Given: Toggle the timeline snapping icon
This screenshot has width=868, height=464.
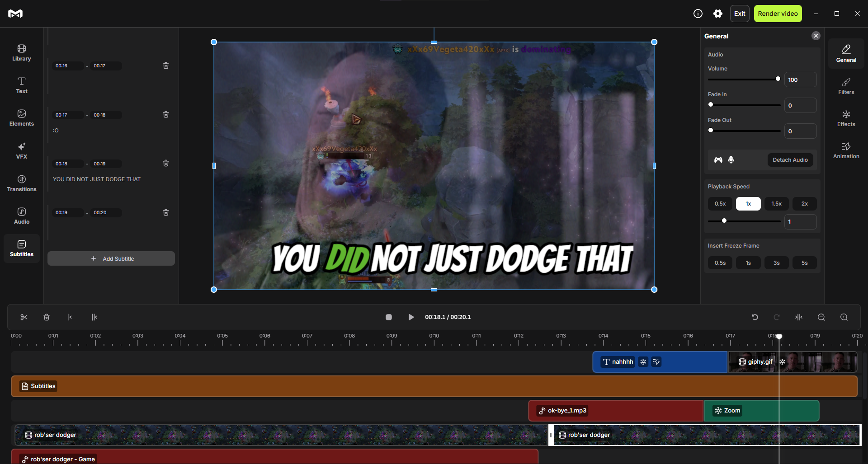Looking at the screenshot, I should tap(799, 317).
